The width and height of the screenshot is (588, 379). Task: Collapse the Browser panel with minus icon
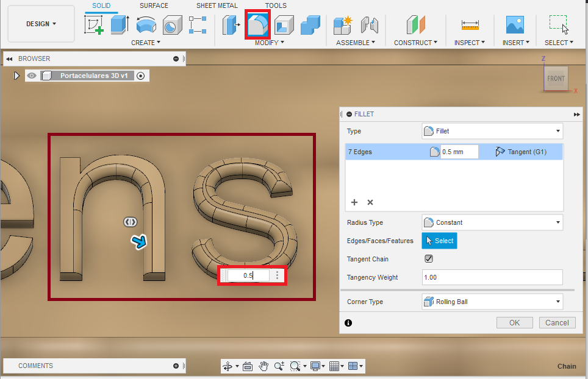(x=176, y=58)
